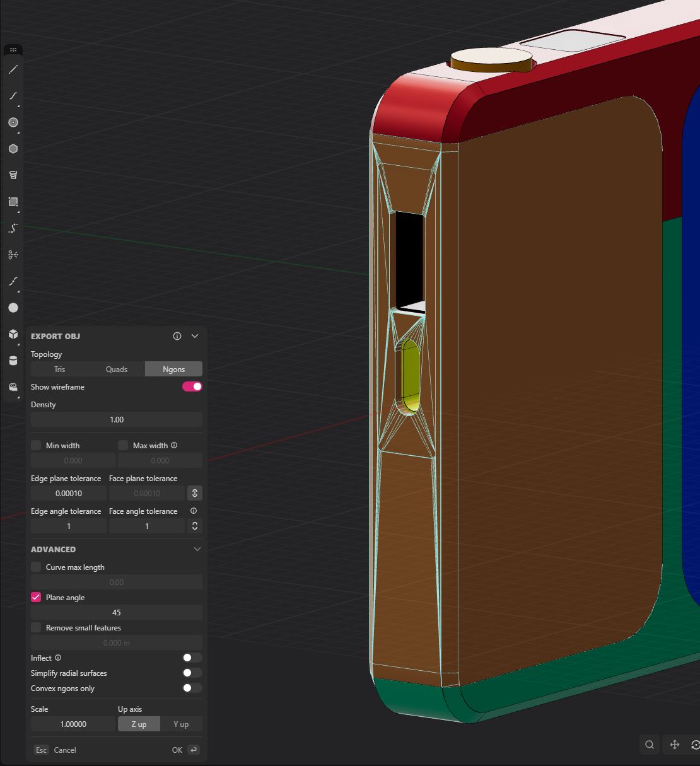Check the Min width checkbox
The height and width of the screenshot is (766, 700).
(x=36, y=445)
